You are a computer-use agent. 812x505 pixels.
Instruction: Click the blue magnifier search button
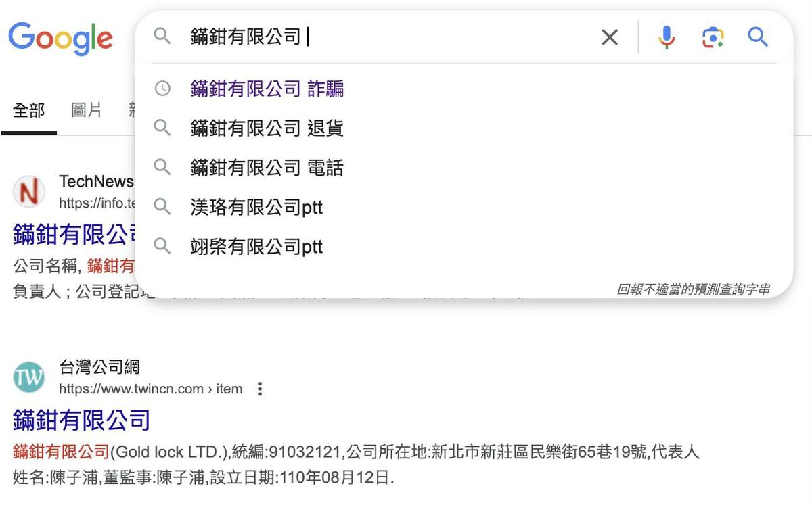(x=758, y=37)
